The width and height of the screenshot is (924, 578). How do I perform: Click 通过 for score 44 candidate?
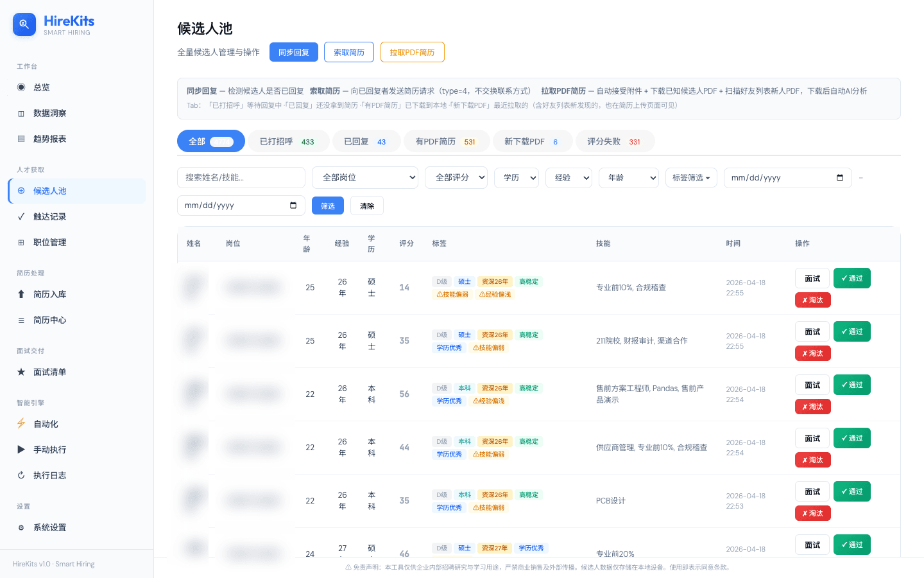click(x=852, y=438)
